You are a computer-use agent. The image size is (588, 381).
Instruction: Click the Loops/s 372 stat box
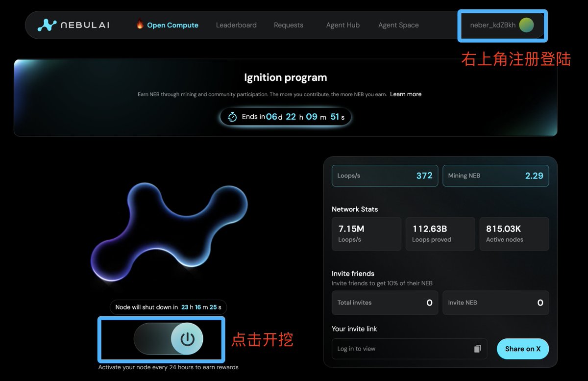click(385, 176)
